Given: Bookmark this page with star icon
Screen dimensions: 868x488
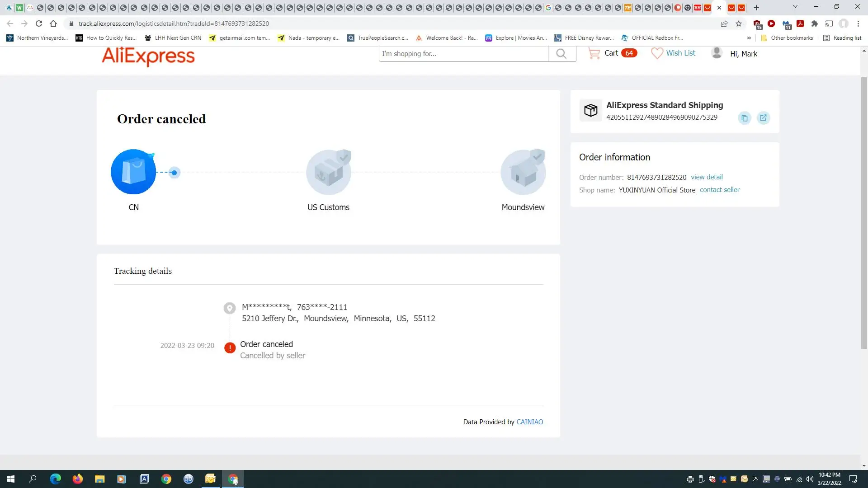Looking at the screenshot, I should click(739, 23).
